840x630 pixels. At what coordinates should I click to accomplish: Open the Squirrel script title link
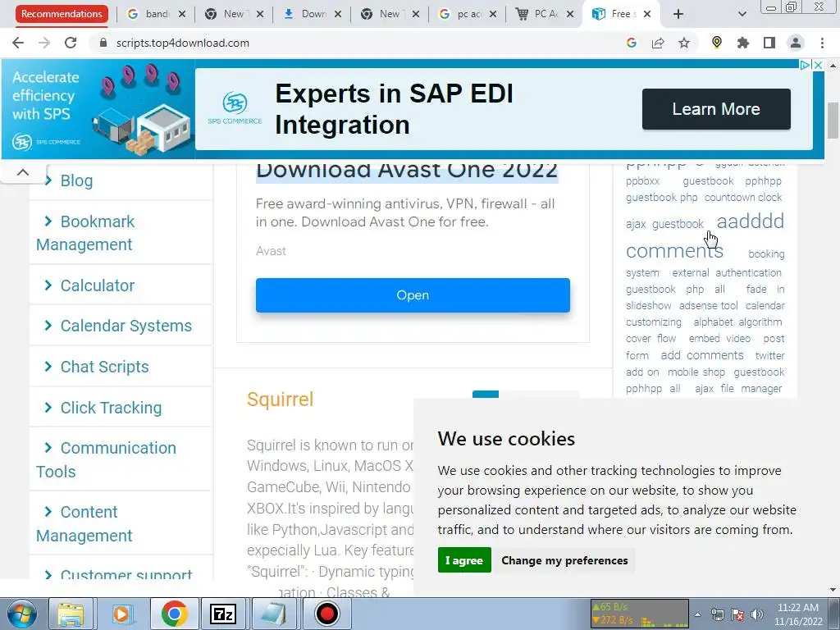coord(281,399)
